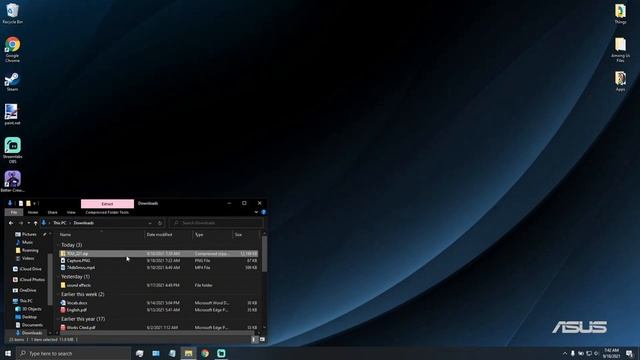The width and height of the screenshot is (640, 360).
Task: Click the Explorer Back arrow
Action: click(11, 223)
